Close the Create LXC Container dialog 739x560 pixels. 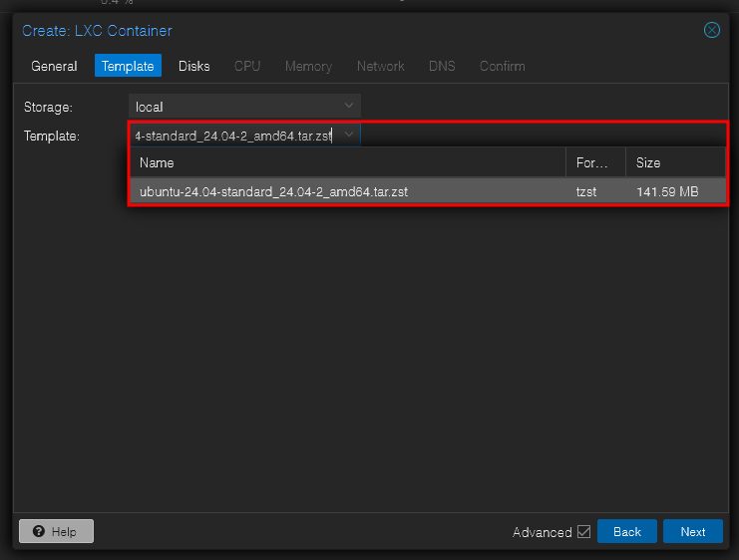click(x=712, y=30)
